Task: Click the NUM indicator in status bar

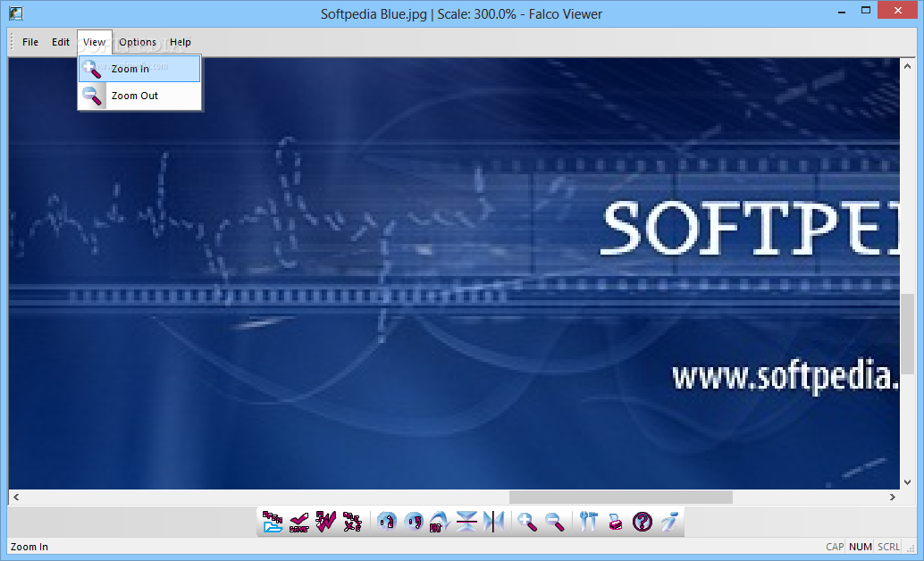Action: click(x=861, y=547)
